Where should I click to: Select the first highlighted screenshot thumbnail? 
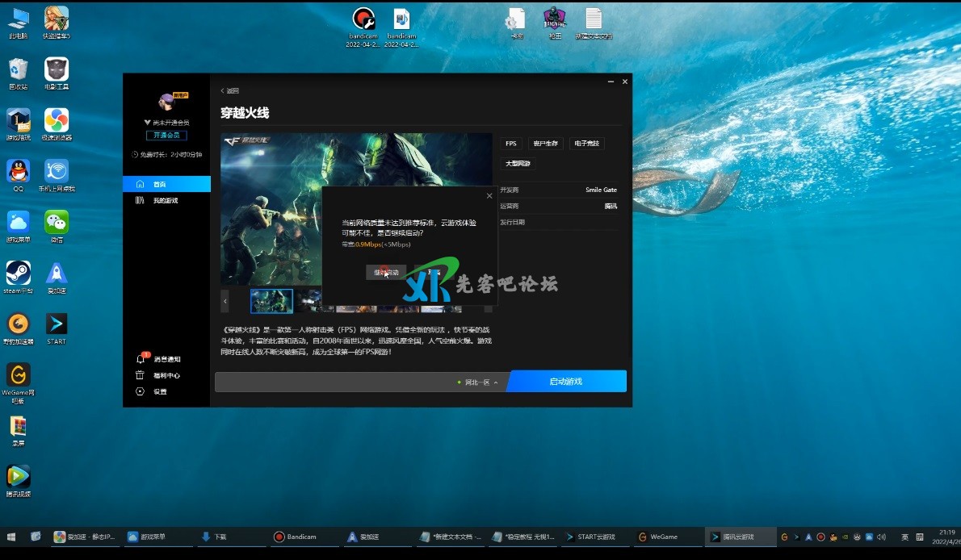(271, 301)
